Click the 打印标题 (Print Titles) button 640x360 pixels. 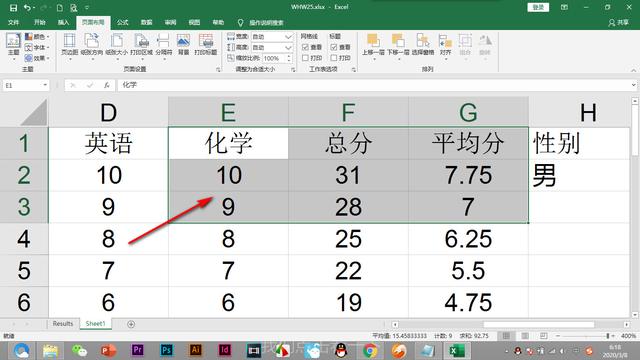206,45
